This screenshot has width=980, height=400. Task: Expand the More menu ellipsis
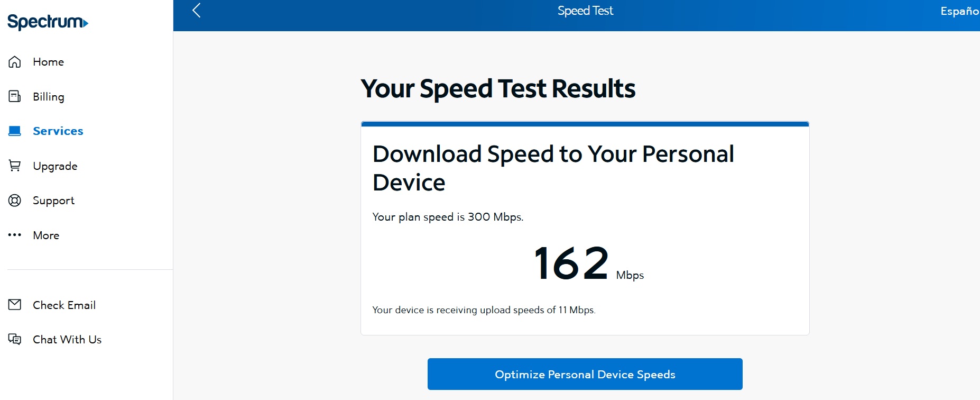point(15,235)
